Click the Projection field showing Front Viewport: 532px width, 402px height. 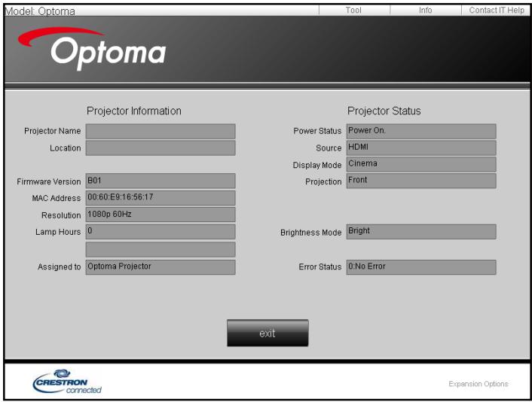[x=421, y=181]
